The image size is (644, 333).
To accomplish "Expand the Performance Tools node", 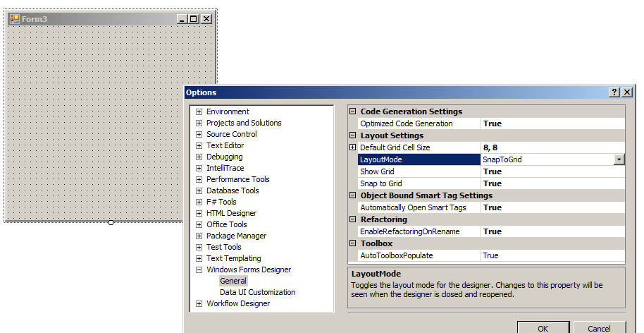I will 199,180.
